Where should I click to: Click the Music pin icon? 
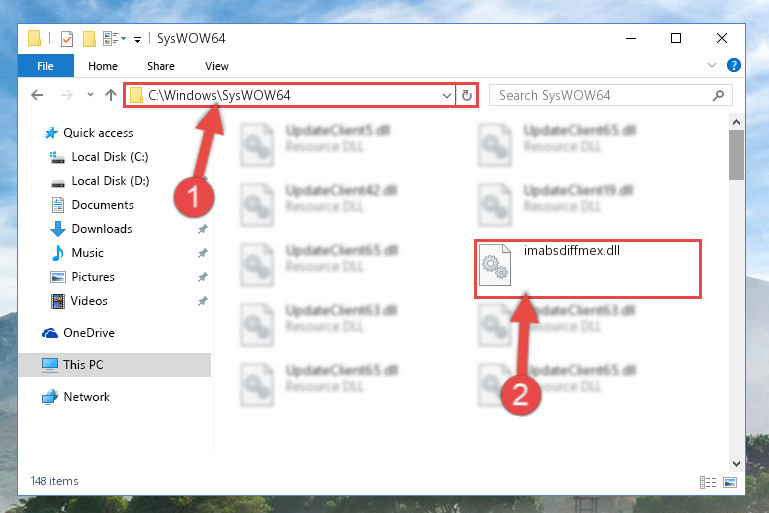click(x=202, y=253)
